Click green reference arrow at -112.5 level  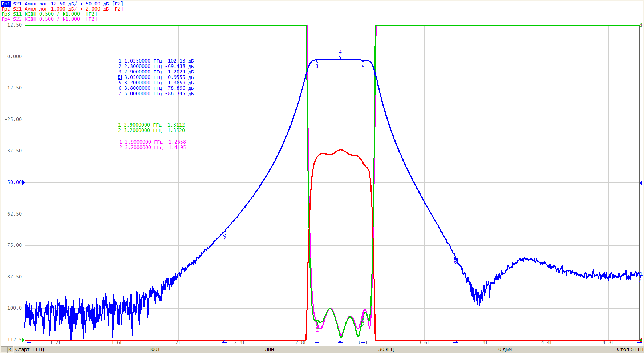pyautogui.click(x=23, y=340)
